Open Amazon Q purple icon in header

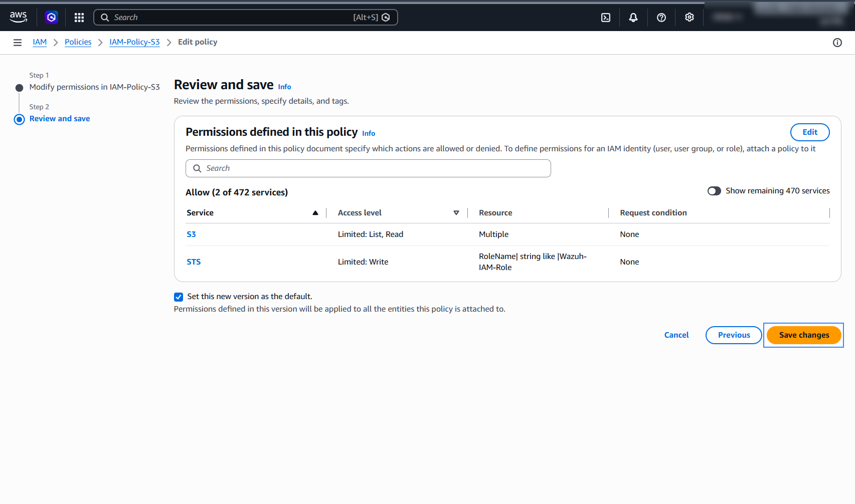(x=51, y=18)
